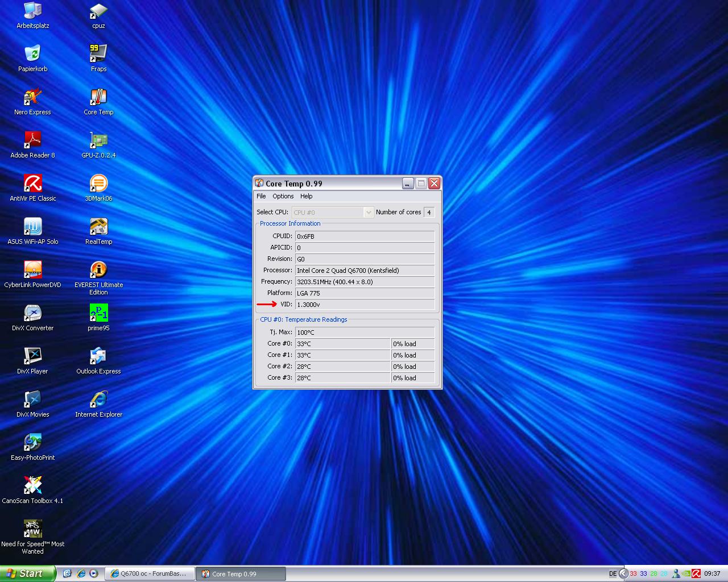Select the Adobe Reader 8 shortcut

[x=32, y=145]
